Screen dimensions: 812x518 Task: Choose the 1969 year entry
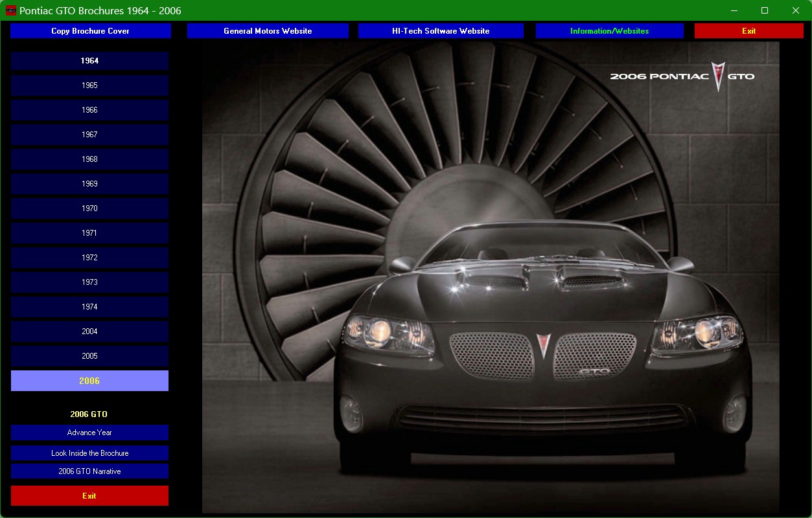tap(89, 184)
